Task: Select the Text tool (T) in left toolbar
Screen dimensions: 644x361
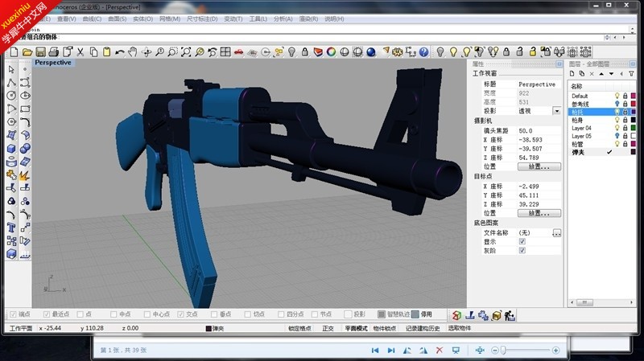Action: tap(11, 228)
